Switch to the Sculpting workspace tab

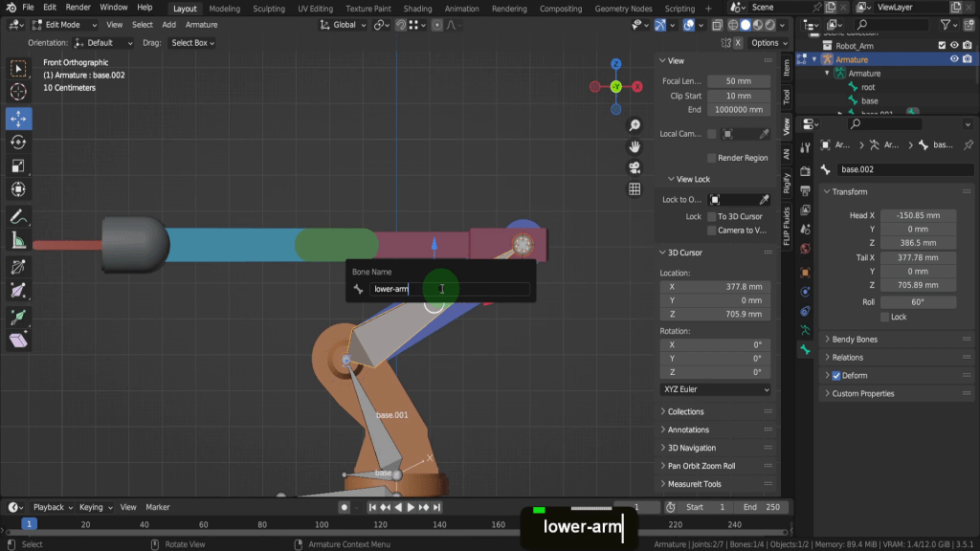(x=268, y=9)
